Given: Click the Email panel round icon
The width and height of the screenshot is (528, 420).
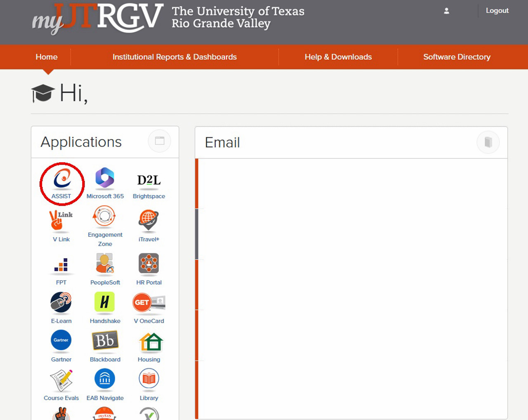Looking at the screenshot, I should tap(488, 142).
